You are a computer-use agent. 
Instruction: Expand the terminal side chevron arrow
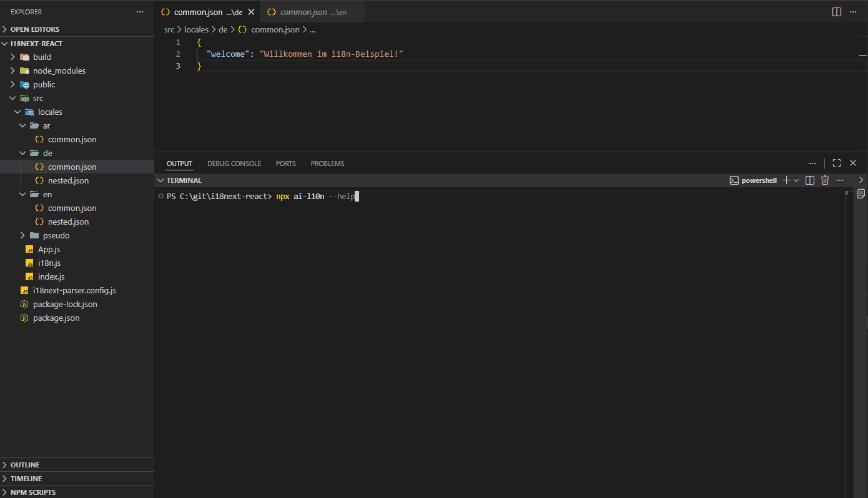[x=861, y=180]
